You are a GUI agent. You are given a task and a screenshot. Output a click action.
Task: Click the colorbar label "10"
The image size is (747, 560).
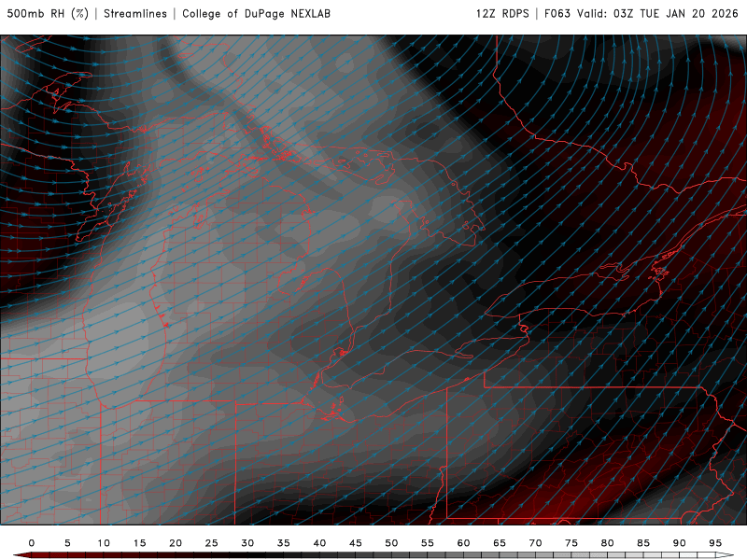click(104, 543)
